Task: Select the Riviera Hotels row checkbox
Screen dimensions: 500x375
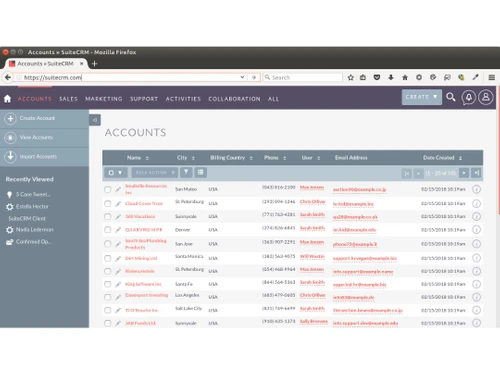Action: [107, 271]
